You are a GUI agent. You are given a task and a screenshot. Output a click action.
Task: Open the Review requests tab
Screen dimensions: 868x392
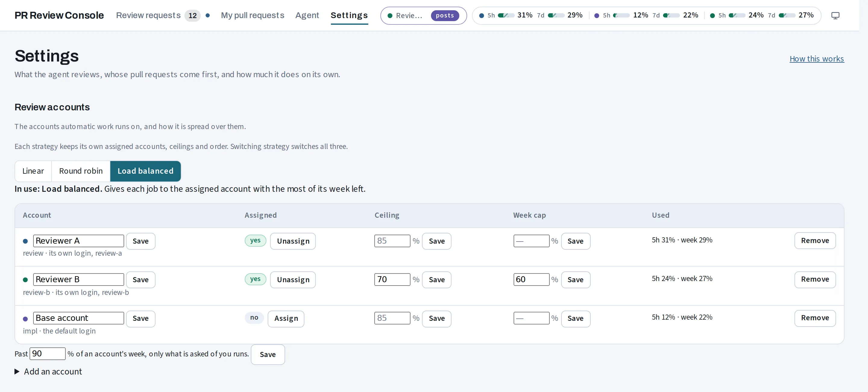pyautogui.click(x=148, y=15)
